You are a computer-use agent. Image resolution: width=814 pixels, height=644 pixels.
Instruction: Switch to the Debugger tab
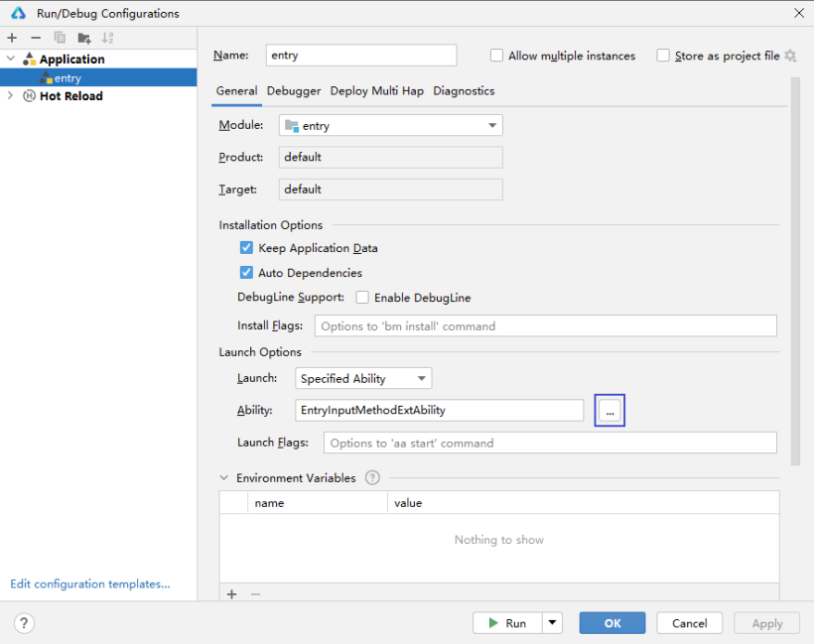coord(294,90)
